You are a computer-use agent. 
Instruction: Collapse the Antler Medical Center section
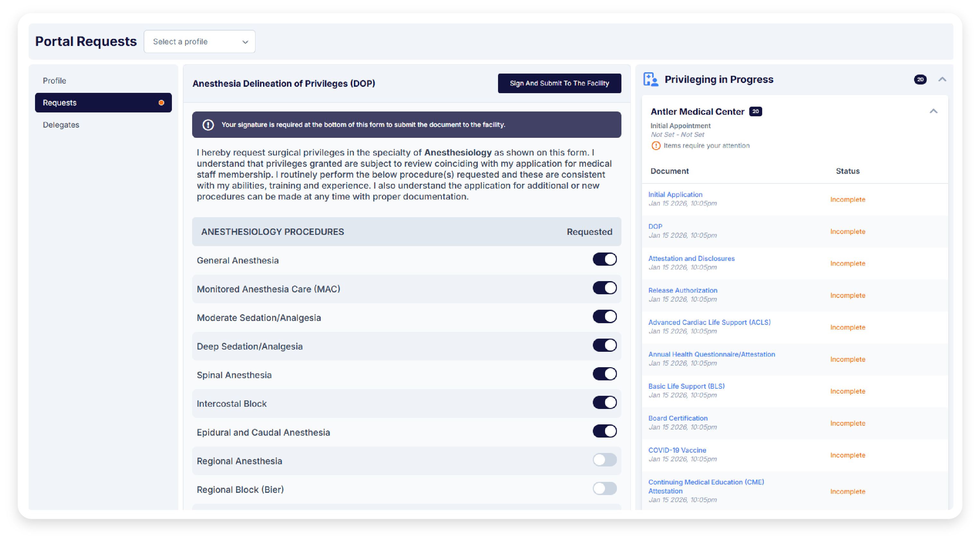click(x=934, y=111)
